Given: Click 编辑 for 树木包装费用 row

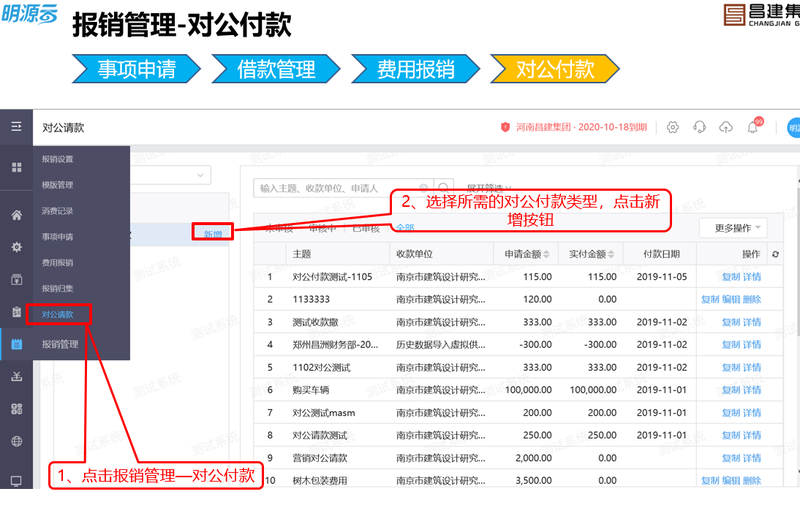Looking at the screenshot, I should click(731, 481).
